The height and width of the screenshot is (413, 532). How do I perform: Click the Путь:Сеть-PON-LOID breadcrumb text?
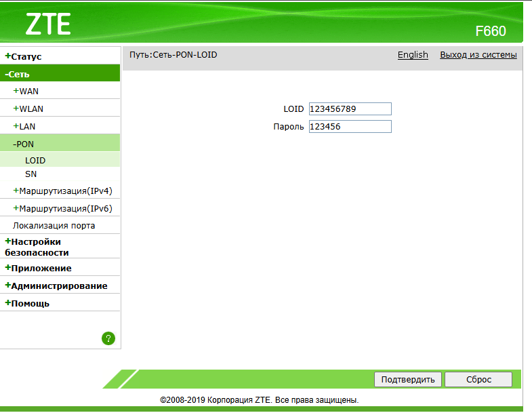pos(173,55)
